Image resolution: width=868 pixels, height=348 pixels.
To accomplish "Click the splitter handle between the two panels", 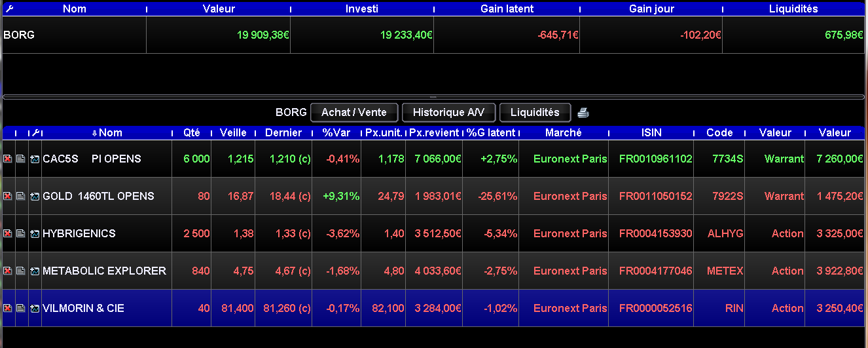I will 433,97.
